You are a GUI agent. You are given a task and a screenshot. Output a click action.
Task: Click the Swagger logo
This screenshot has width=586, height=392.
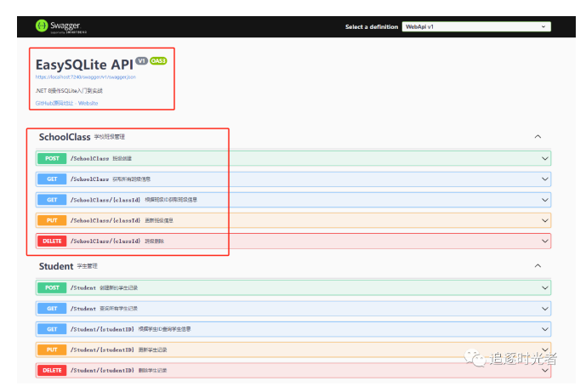click(x=61, y=26)
